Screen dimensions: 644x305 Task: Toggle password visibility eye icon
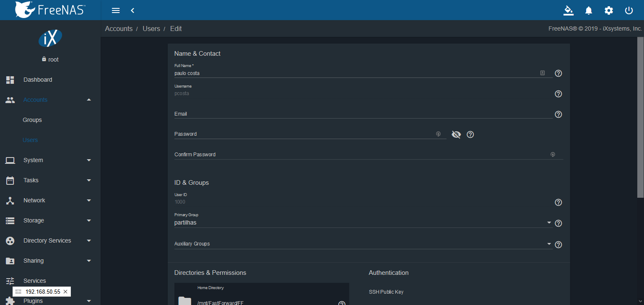point(456,134)
